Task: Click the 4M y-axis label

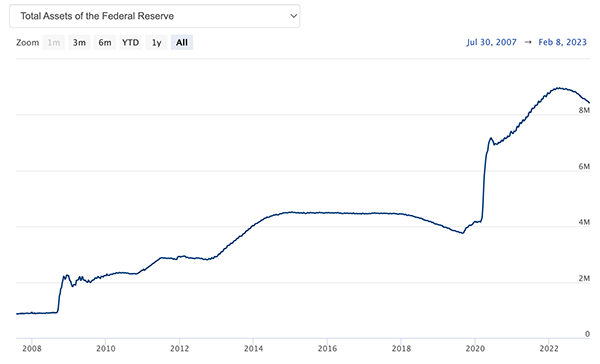Action: (x=584, y=222)
